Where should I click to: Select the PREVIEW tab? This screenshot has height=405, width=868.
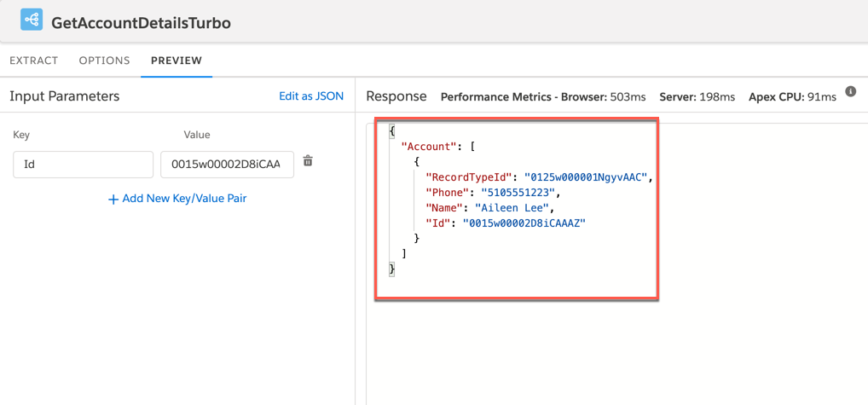point(176,61)
